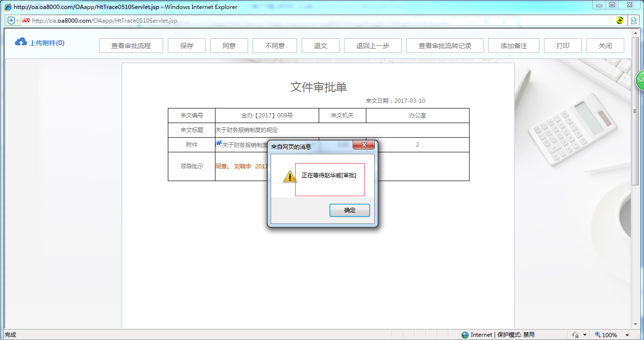The width and height of the screenshot is (644, 340).
Task: Click 添加备注 to add a remark
Action: pos(514,46)
